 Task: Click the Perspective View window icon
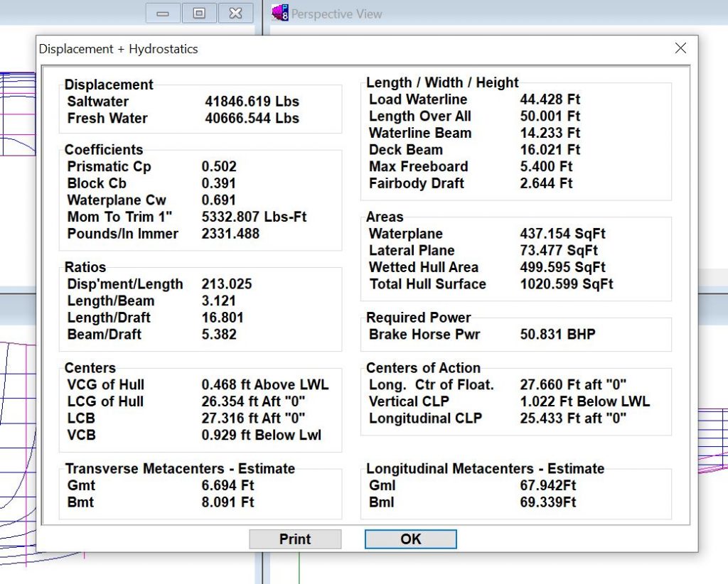pos(280,13)
